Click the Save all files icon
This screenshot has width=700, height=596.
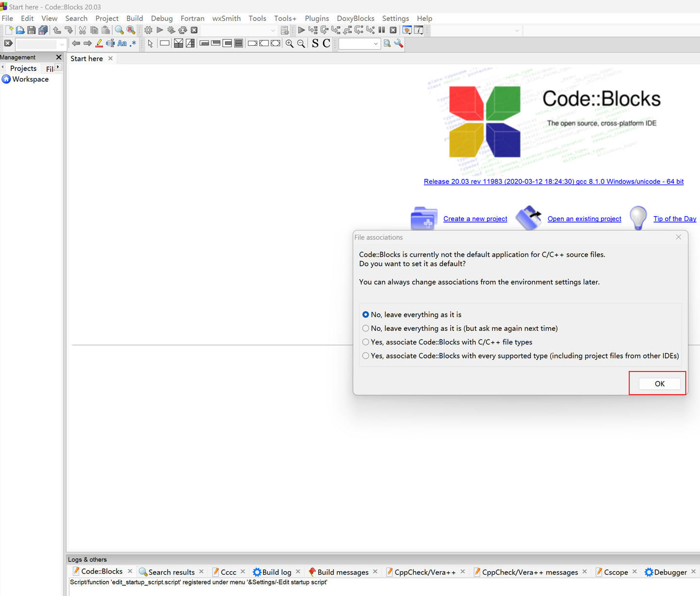pos(43,30)
